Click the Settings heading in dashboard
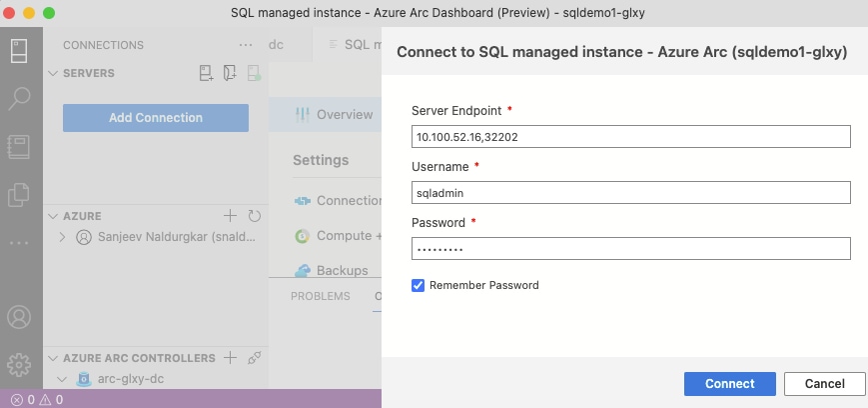 coord(321,160)
